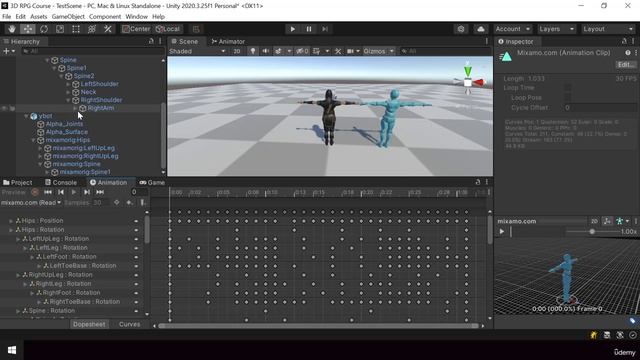Toggle Center pivot mode
The height and width of the screenshot is (360, 640).
point(136,29)
